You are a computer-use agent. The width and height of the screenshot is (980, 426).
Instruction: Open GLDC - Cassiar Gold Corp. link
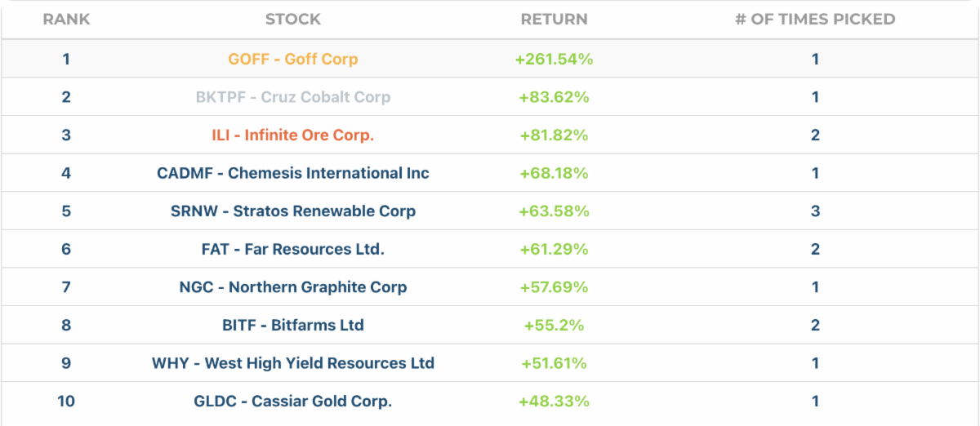[293, 402]
